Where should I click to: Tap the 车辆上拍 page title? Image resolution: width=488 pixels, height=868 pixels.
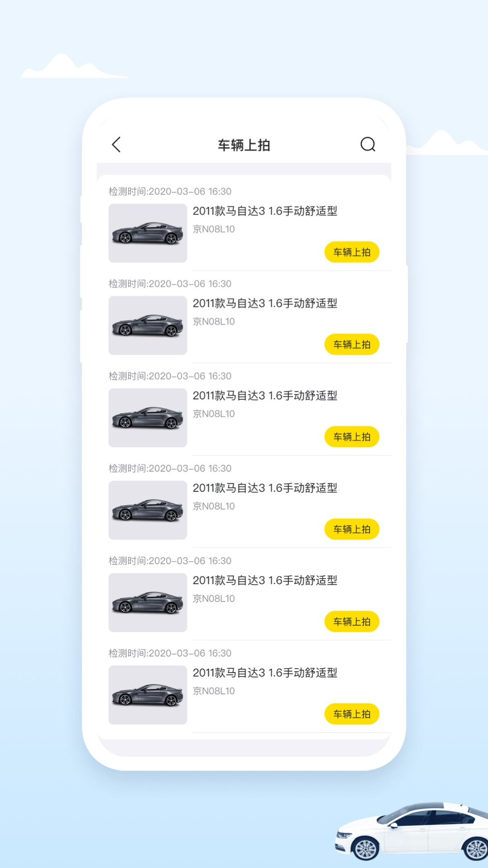(x=244, y=145)
